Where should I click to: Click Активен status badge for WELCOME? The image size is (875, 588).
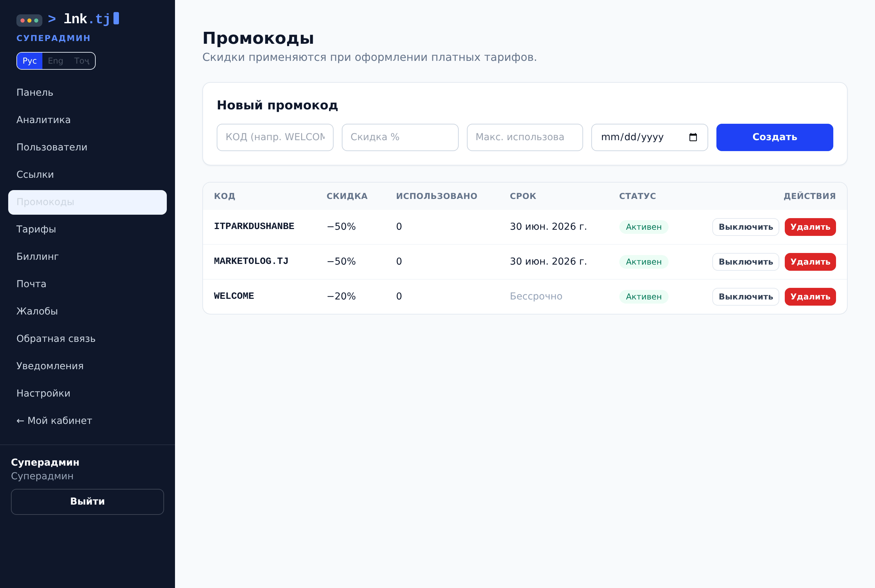tap(643, 297)
